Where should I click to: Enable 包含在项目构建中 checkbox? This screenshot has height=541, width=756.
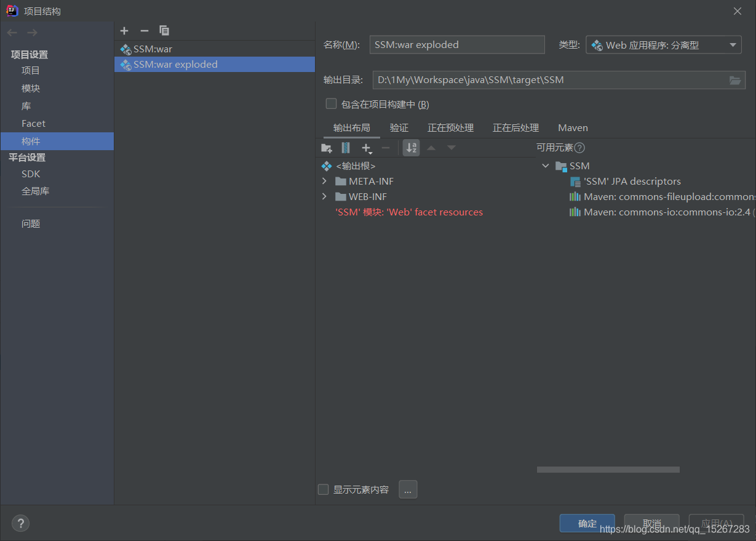pyautogui.click(x=332, y=103)
